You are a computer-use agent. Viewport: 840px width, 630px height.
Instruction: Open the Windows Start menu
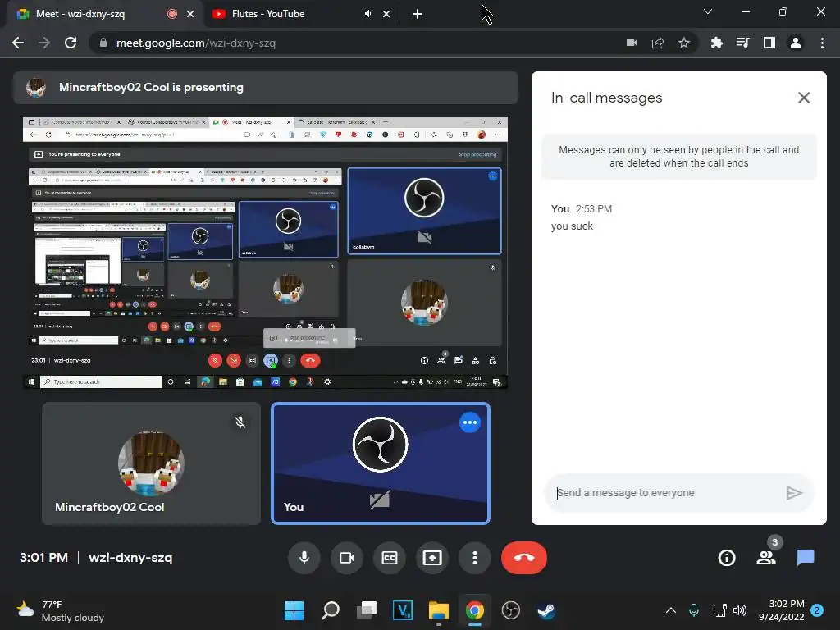[294, 610]
